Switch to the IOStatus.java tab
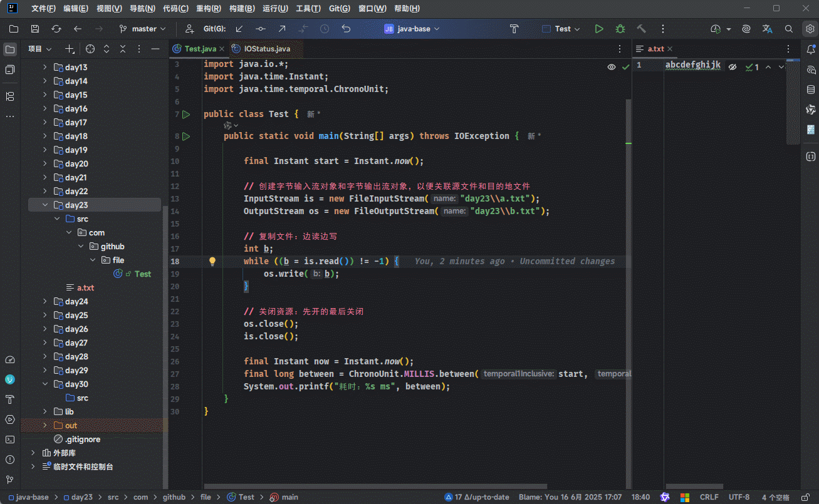819x504 pixels. click(x=266, y=49)
